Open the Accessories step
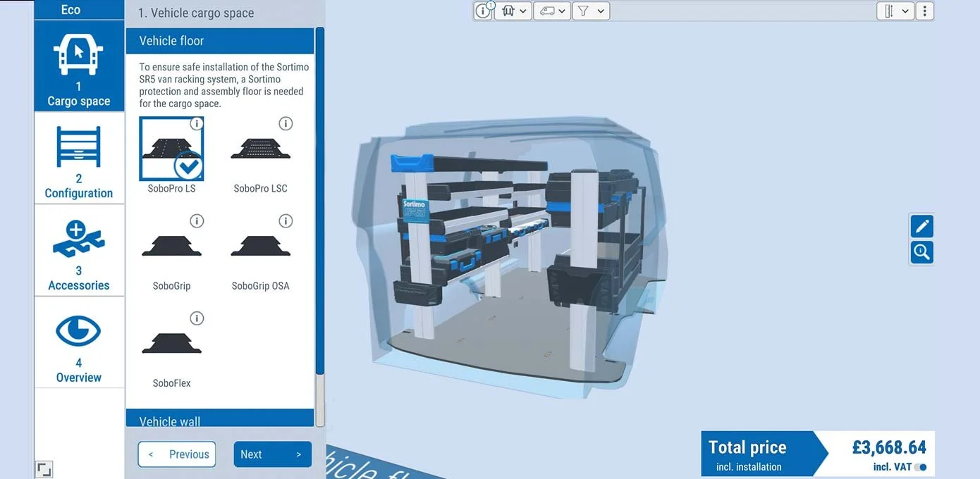 click(79, 251)
